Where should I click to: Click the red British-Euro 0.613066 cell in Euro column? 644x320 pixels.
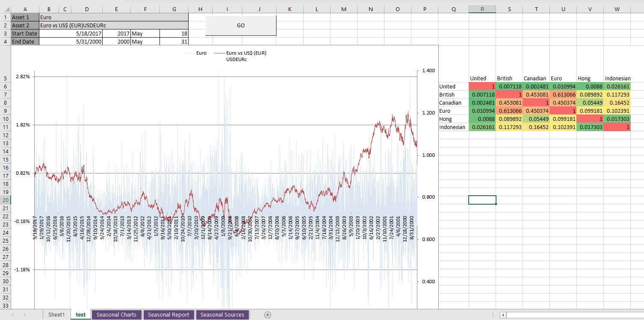click(563, 95)
